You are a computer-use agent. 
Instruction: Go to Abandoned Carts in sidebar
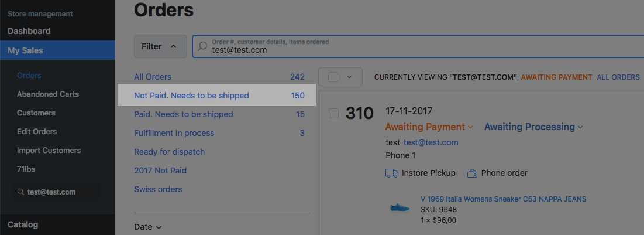(x=48, y=94)
